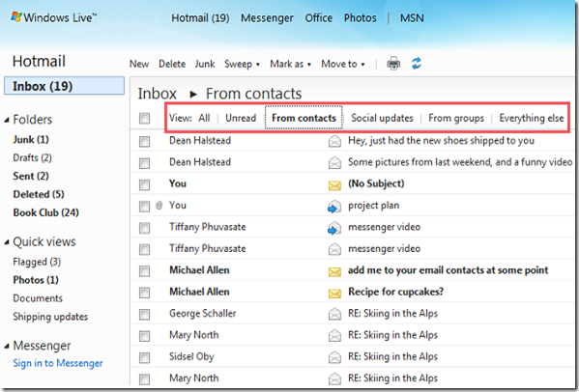Check the box for '(No Subject)' message

tap(144, 184)
